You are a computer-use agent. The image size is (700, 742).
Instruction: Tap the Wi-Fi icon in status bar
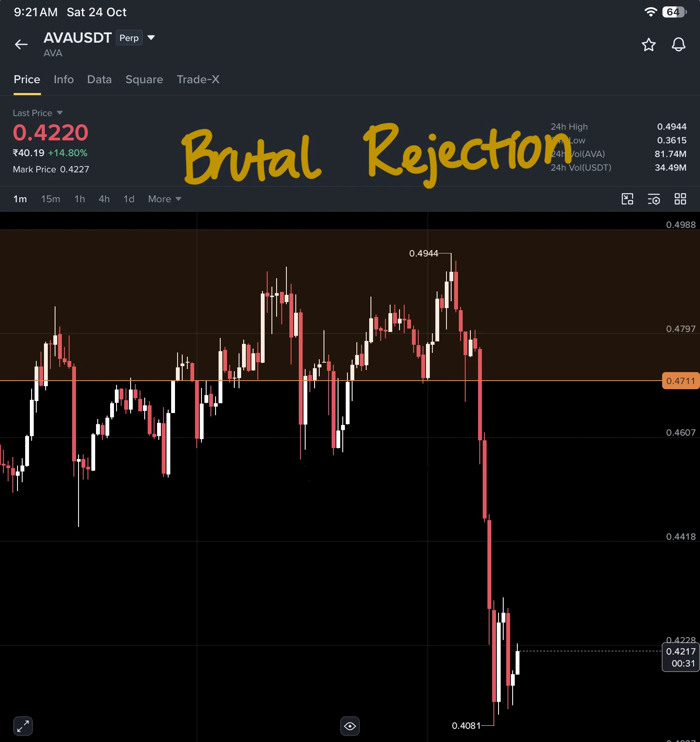click(x=650, y=12)
